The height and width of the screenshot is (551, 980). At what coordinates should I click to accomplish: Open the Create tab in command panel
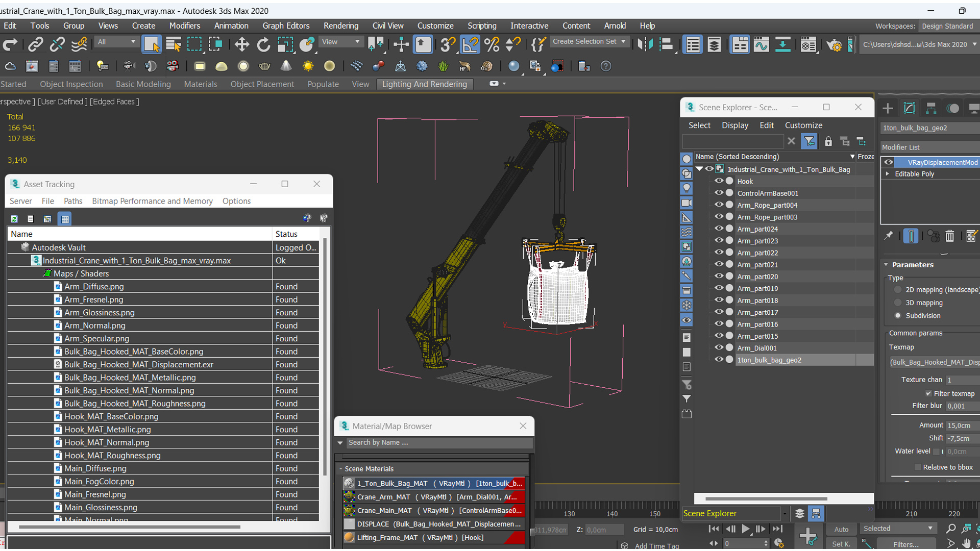(888, 108)
